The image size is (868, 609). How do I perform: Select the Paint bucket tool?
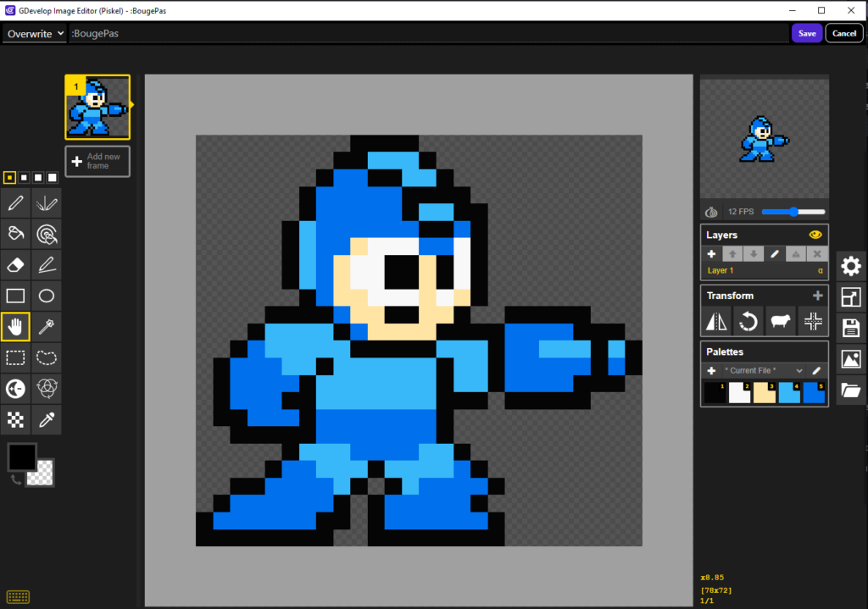[x=15, y=235]
